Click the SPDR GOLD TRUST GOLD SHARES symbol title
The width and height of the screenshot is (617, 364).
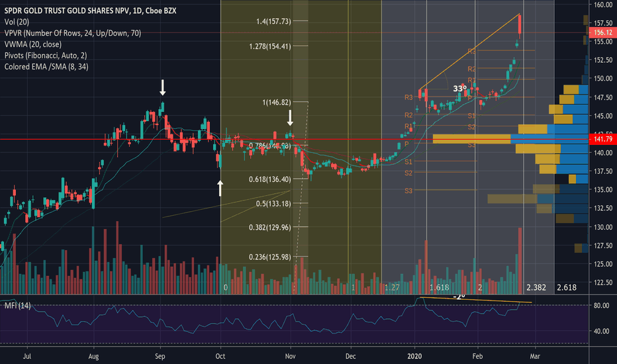(90, 11)
